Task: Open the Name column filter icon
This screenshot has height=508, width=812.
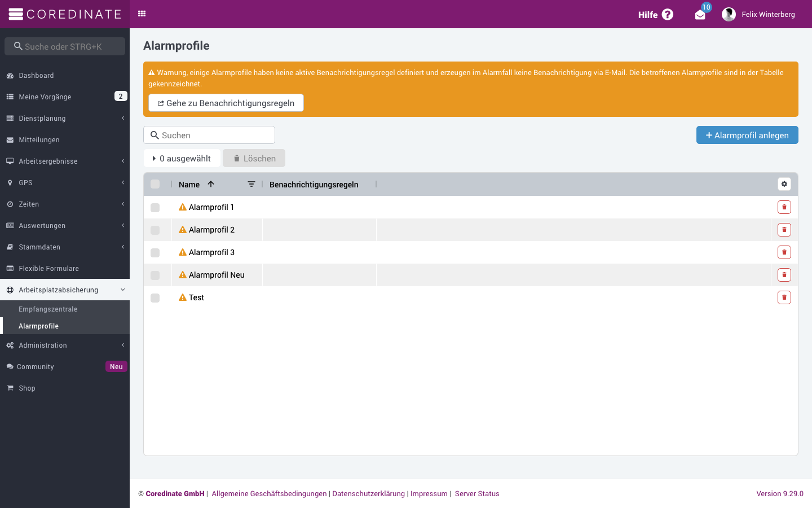Action: point(251,184)
